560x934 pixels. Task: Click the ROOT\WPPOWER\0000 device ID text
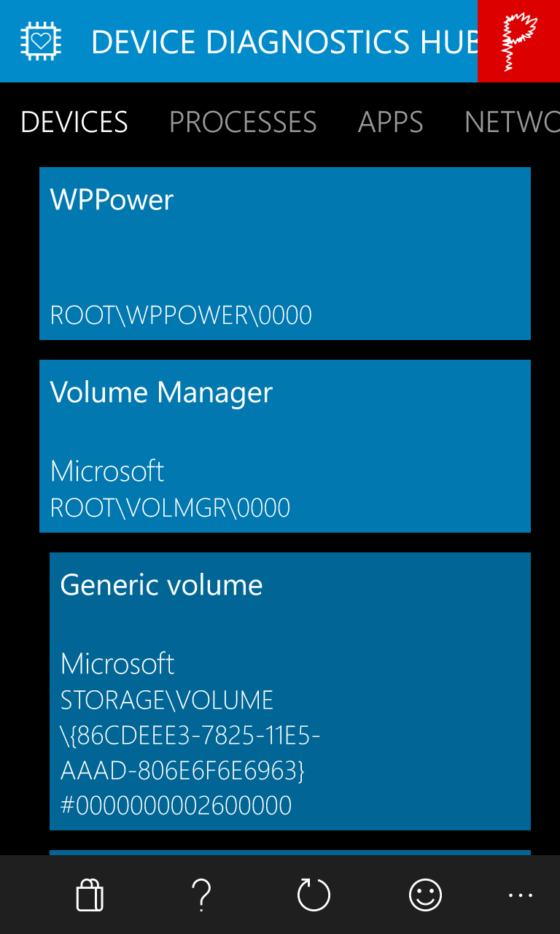click(x=181, y=315)
